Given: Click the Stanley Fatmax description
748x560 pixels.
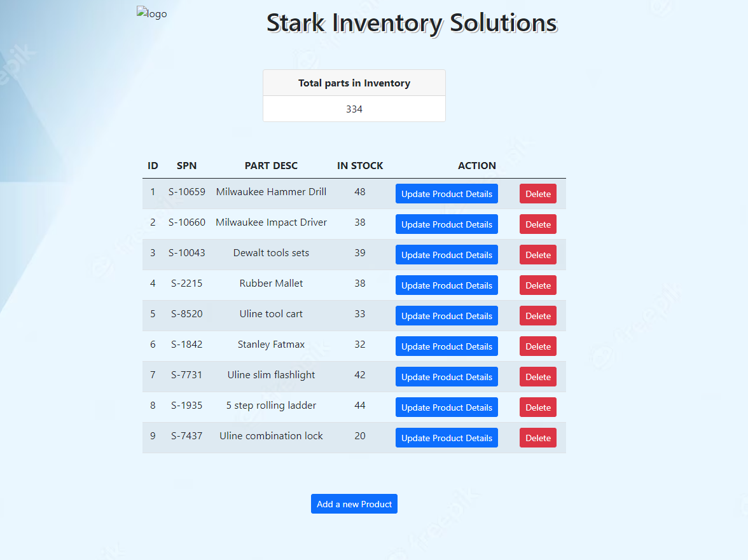Looking at the screenshot, I should coord(271,344).
